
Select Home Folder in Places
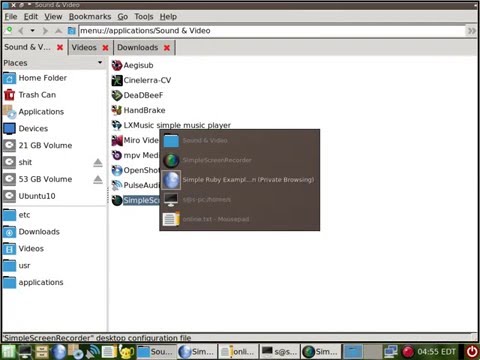click(43, 78)
